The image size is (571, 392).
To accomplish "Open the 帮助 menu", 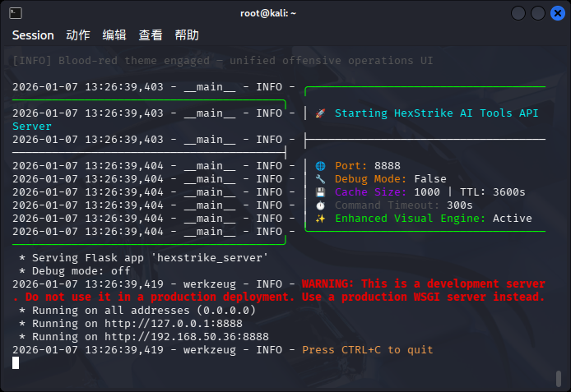I will click(187, 35).
